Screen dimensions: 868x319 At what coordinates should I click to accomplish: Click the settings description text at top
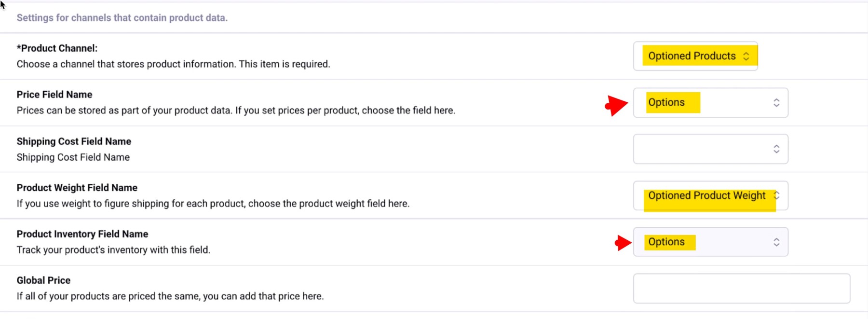(x=122, y=18)
